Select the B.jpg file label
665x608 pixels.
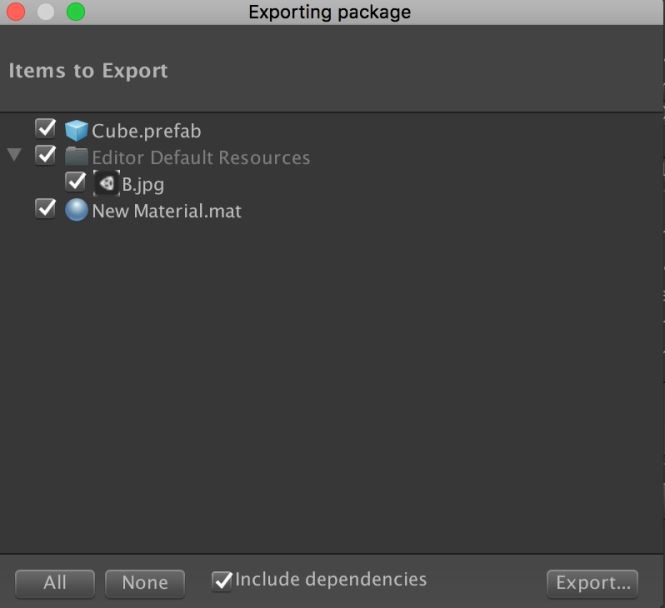[x=143, y=184]
